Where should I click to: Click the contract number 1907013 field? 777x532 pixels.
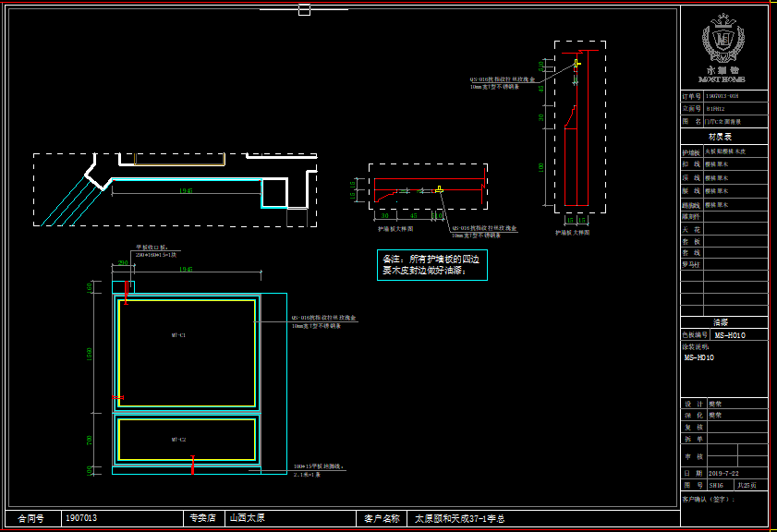81,518
